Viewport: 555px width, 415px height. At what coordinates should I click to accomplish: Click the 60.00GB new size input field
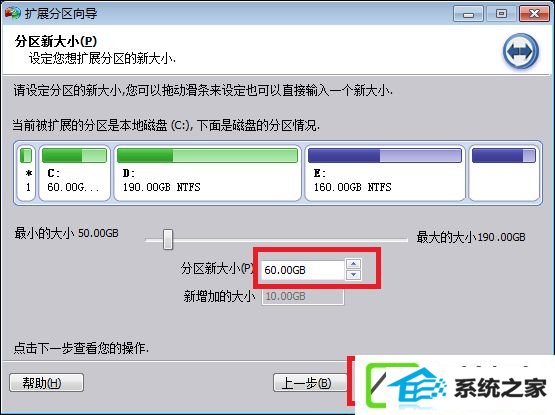pos(303,270)
